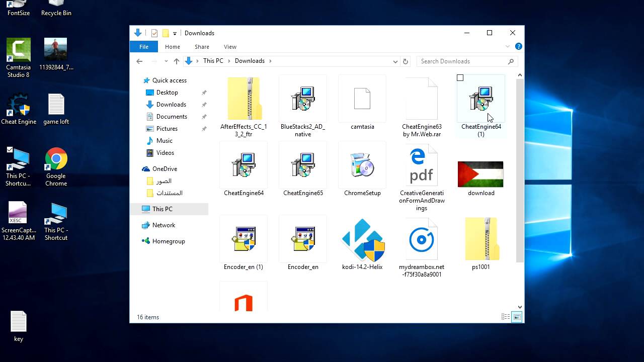Select the Office installer icon at bottom
Viewport: 644px width, 362px height.
pos(244,303)
